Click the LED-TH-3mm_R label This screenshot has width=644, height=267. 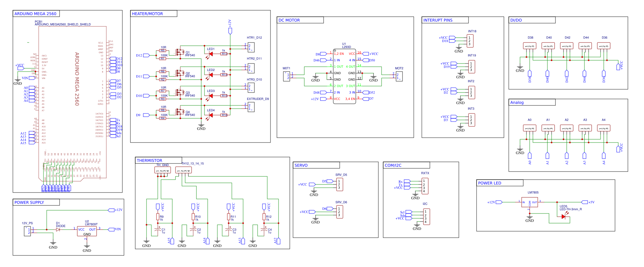[x=571, y=209]
